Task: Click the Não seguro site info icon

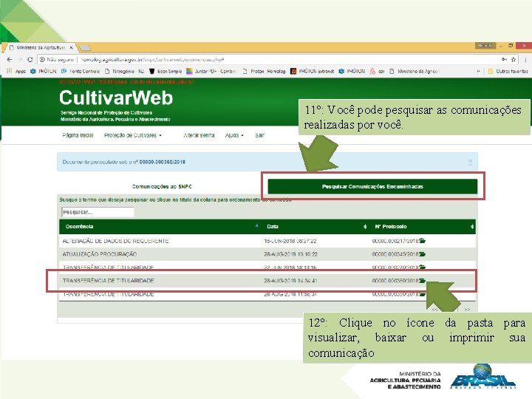Action: coord(42,60)
